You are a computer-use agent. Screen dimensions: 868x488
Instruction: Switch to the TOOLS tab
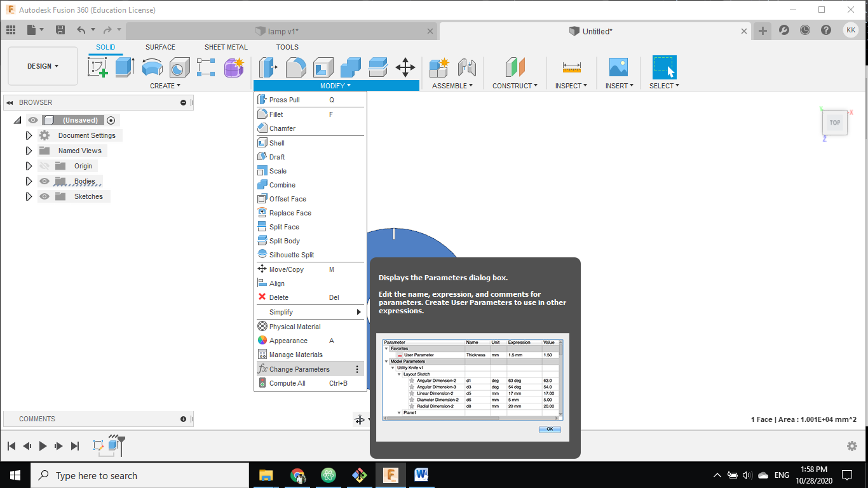pyautogui.click(x=287, y=47)
